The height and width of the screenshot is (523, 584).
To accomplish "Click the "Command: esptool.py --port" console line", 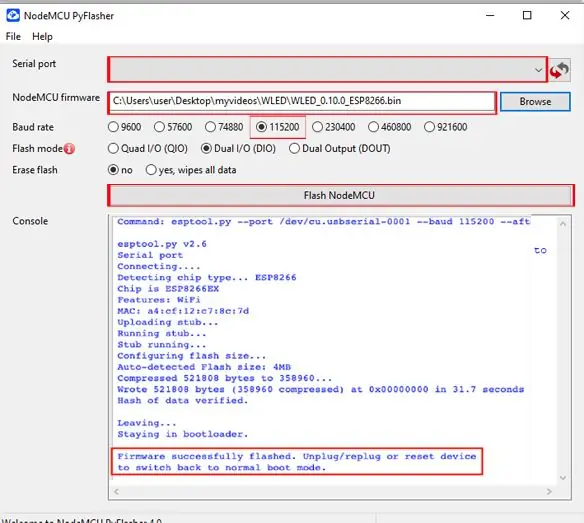I will tap(323, 222).
